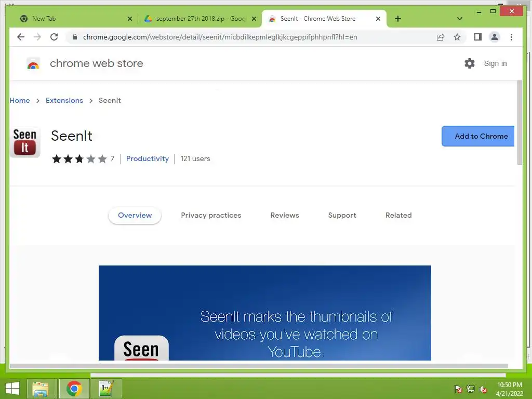Open the side panel icon
532x399 pixels.
478,37
